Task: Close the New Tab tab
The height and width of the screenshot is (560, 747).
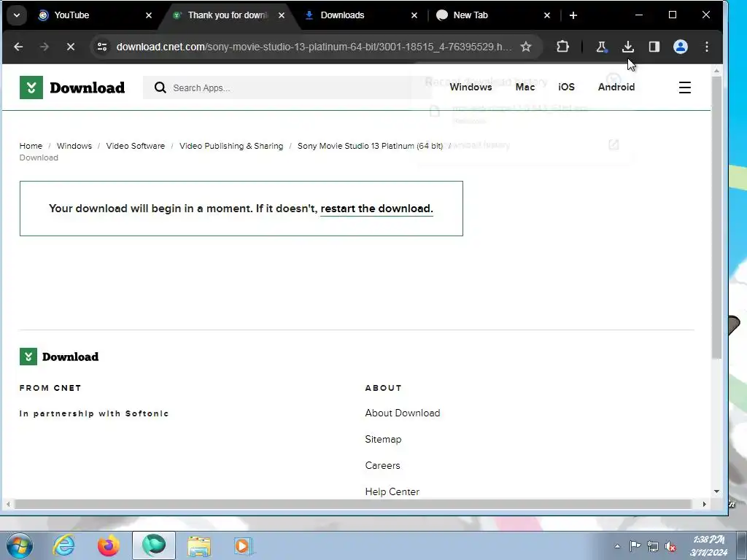Action: 547,15
